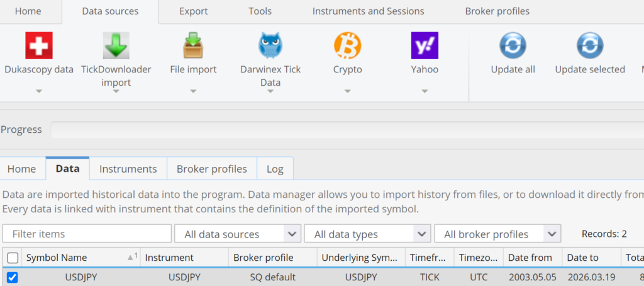Image resolution: width=644 pixels, height=286 pixels.
Task: Click the Filter items search field
Action: click(x=87, y=234)
